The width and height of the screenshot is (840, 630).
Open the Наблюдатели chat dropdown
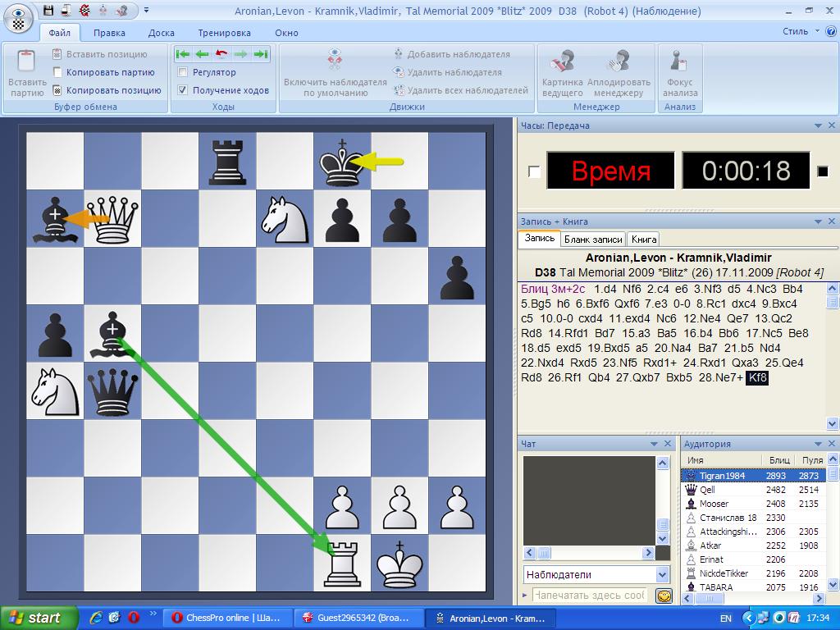click(663, 574)
